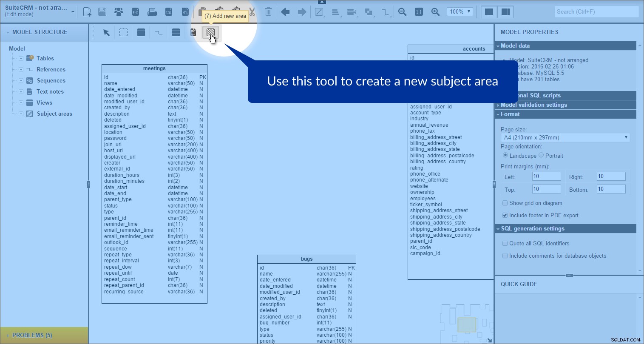The image size is (644, 344).
Task: Export the model as XML
Action: (x=185, y=12)
